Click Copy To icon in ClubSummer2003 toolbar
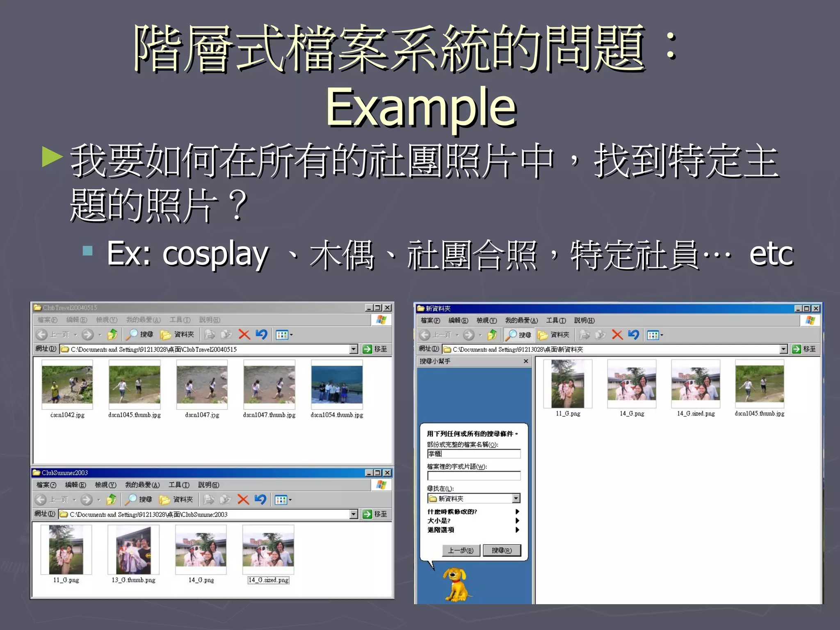 pos(225,500)
